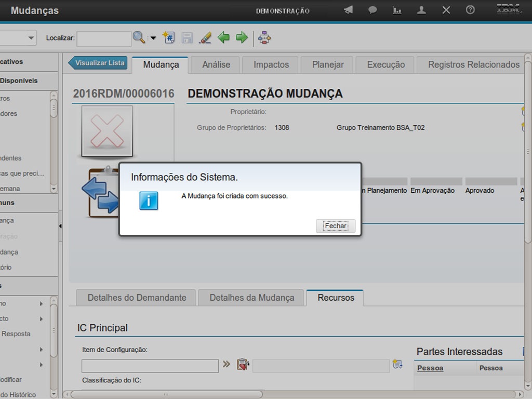532x399 pixels.
Task: Click the Visualizar Lista button
Action: (99, 63)
